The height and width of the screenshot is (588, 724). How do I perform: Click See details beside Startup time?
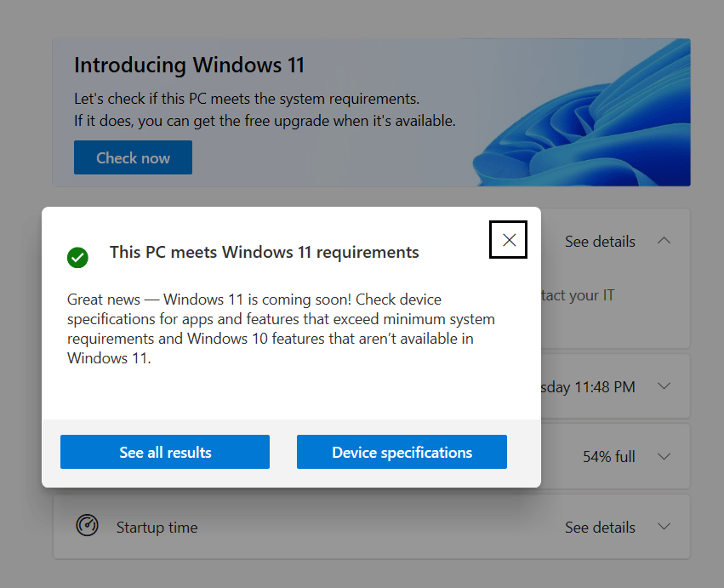[x=600, y=527]
